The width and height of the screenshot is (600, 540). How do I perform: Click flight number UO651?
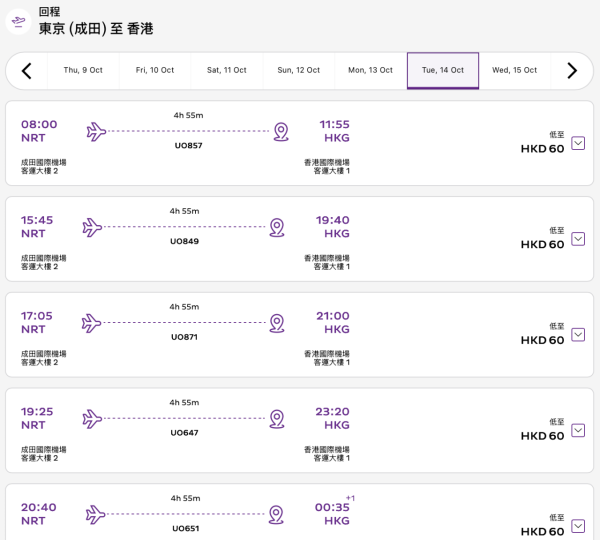[x=186, y=528]
